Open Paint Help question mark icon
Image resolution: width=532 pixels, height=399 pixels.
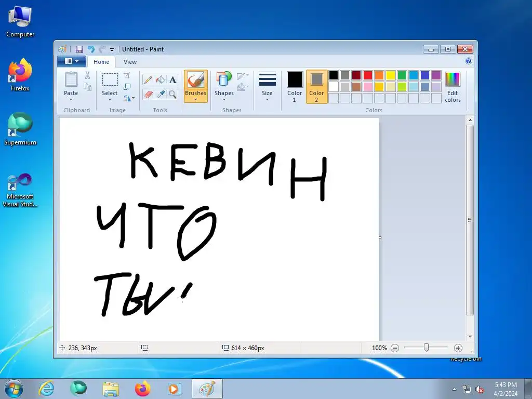(469, 61)
